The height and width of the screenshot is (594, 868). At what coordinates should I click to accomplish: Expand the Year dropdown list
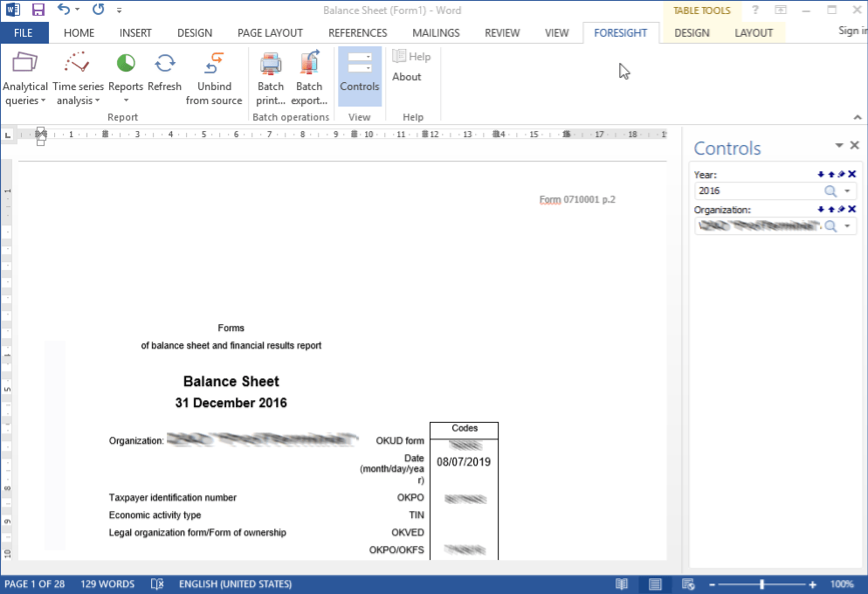pyautogui.click(x=847, y=191)
